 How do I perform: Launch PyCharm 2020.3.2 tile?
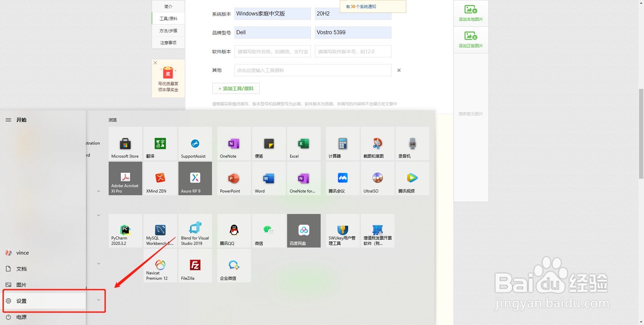coord(125,231)
